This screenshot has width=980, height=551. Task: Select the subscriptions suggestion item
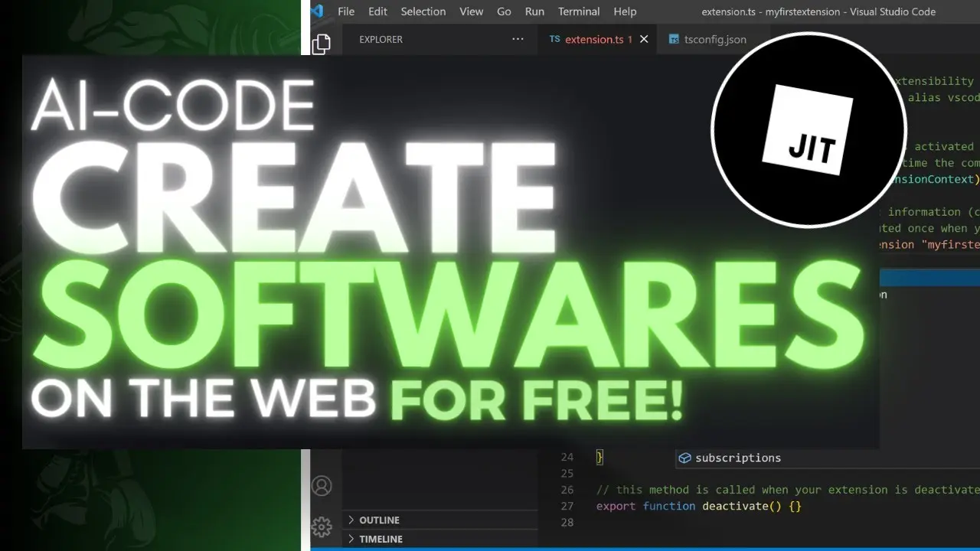point(828,458)
